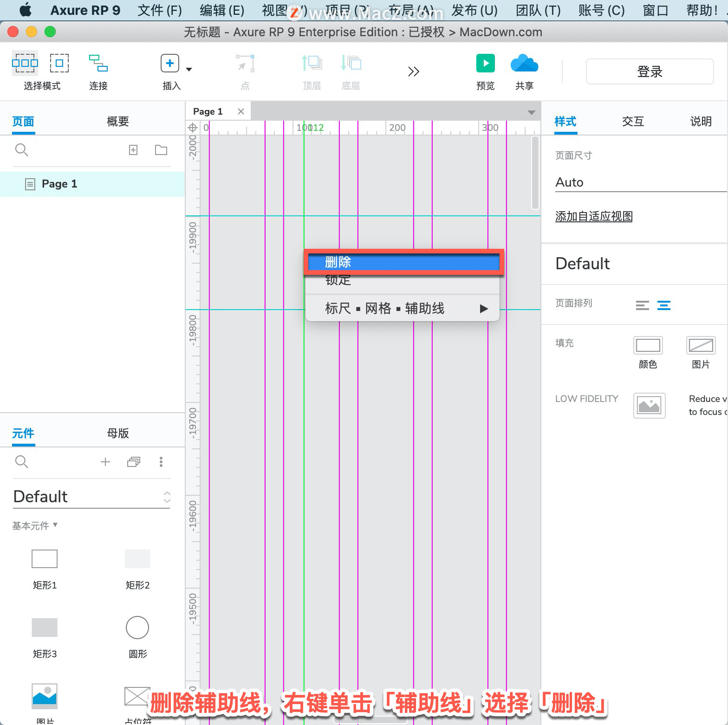The image size is (728, 725).
Task: Click the add folder icon
Action: coord(161,150)
